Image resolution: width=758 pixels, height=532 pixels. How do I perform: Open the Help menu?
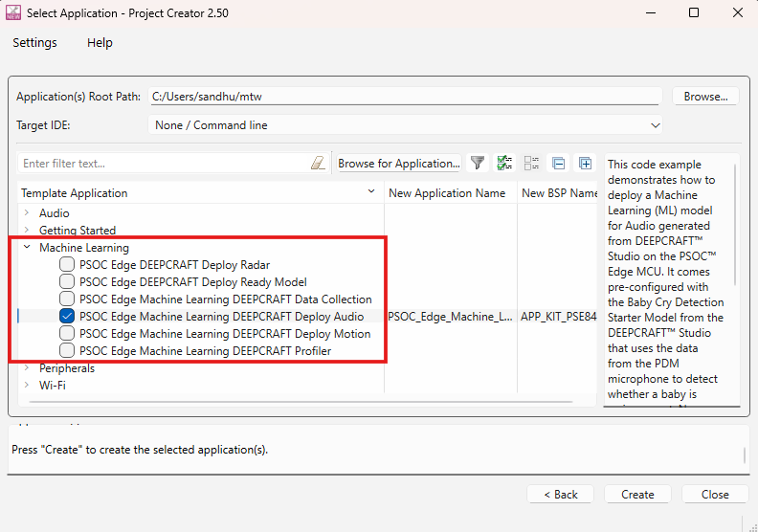pyautogui.click(x=100, y=43)
